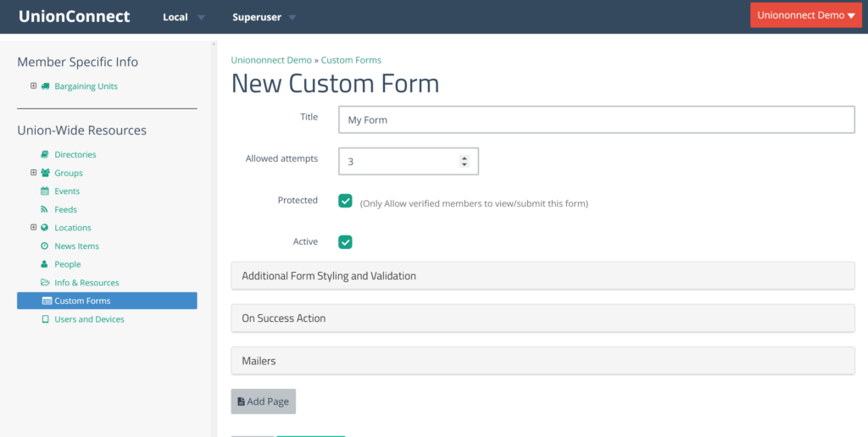868x437 pixels.
Task: Open the Local menu
Action: pos(184,17)
